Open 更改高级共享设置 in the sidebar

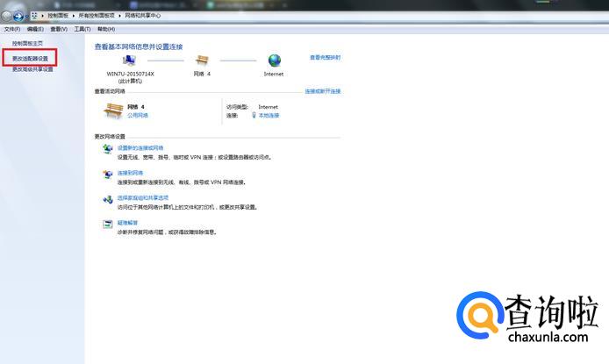click(32, 68)
